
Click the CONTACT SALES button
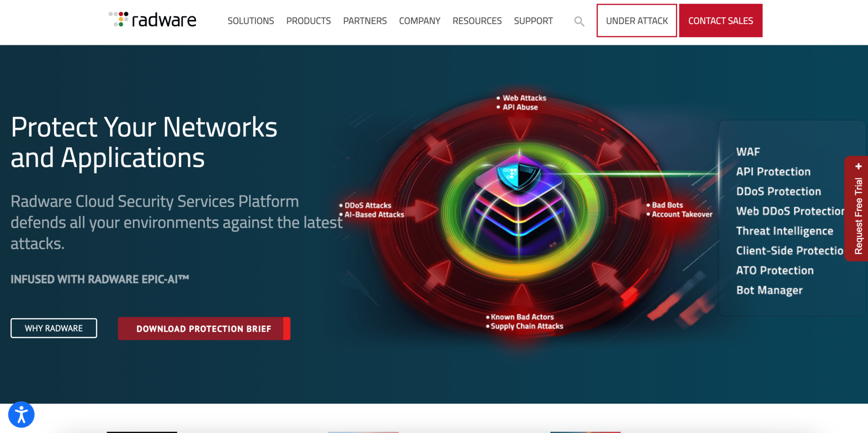(721, 20)
